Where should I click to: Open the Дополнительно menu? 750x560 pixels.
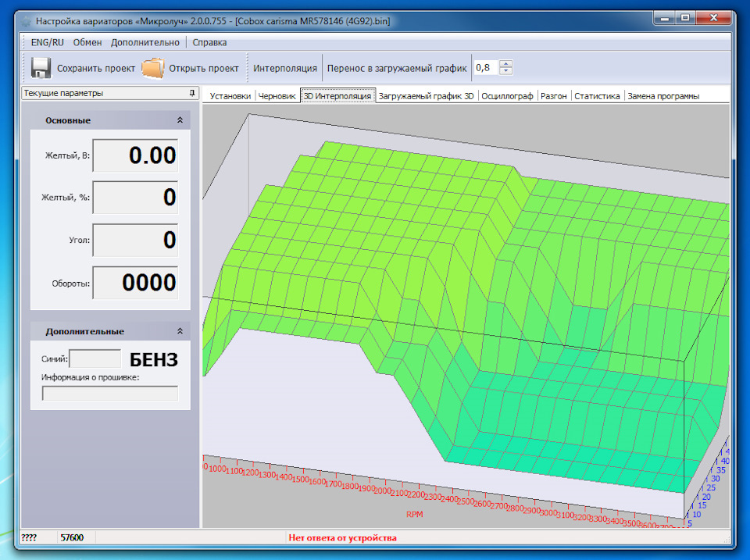pos(145,42)
